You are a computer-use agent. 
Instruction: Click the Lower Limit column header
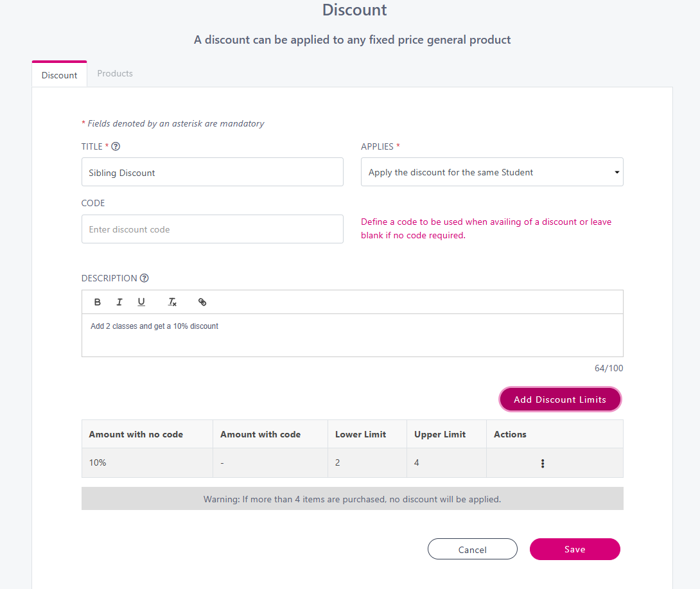pos(360,434)
